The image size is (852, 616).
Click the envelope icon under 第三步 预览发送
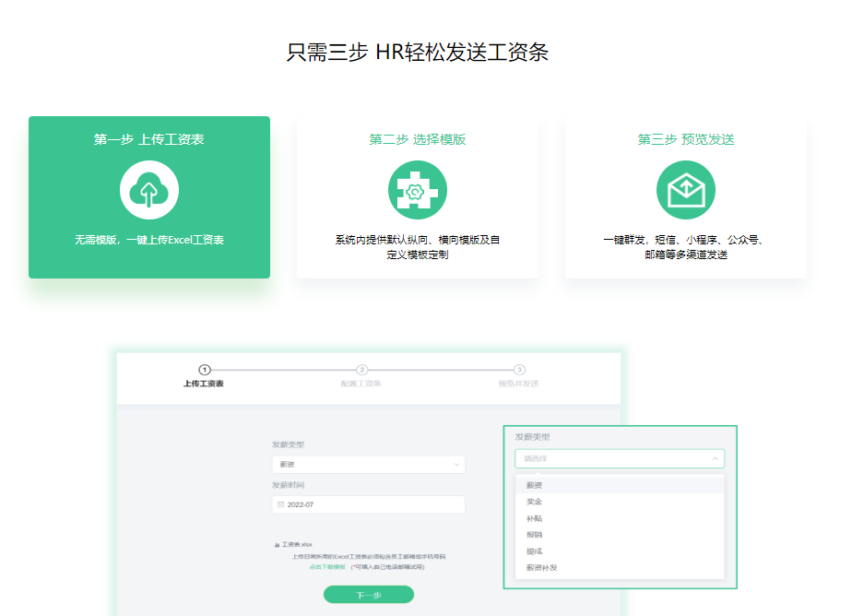(685, 189)
